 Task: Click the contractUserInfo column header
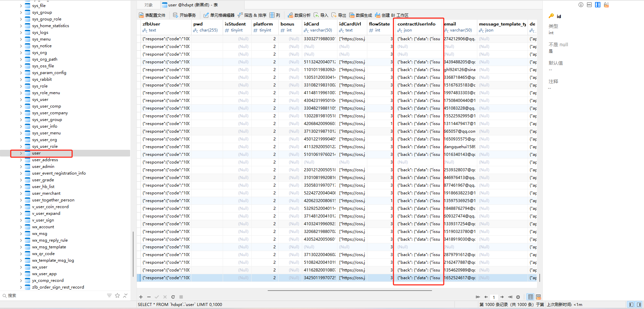coord(418,27)
